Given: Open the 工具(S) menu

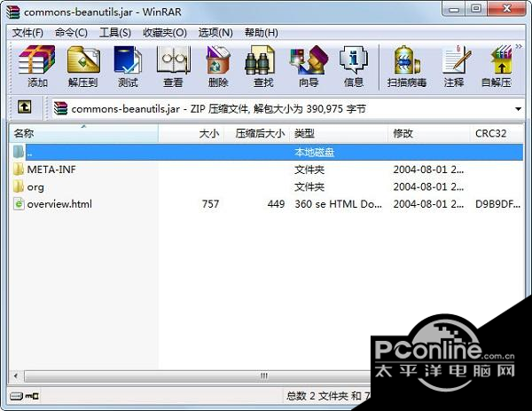Looking at the screenshot, I should coord(115,33).
